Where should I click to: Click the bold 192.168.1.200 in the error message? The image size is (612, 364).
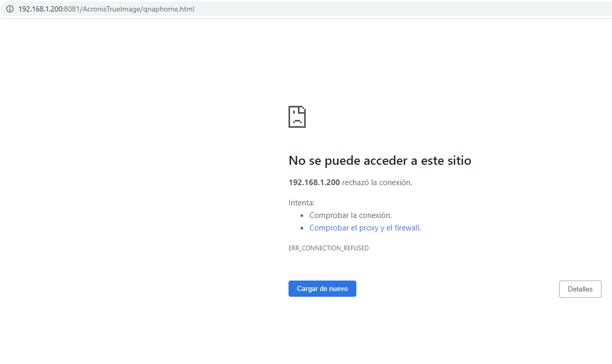point(314,183)
